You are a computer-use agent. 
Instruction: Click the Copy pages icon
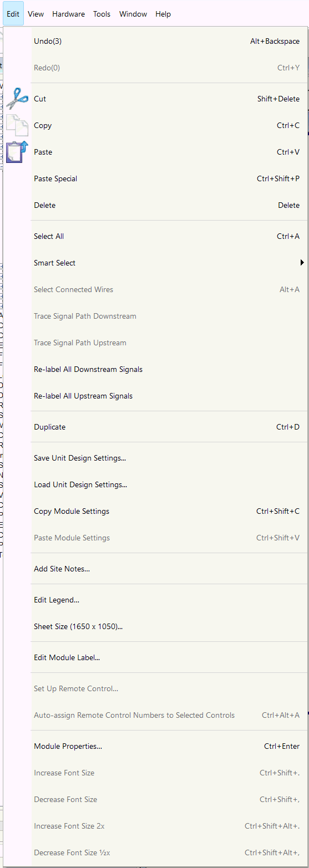pyautogui.click(x=17, y=125)
